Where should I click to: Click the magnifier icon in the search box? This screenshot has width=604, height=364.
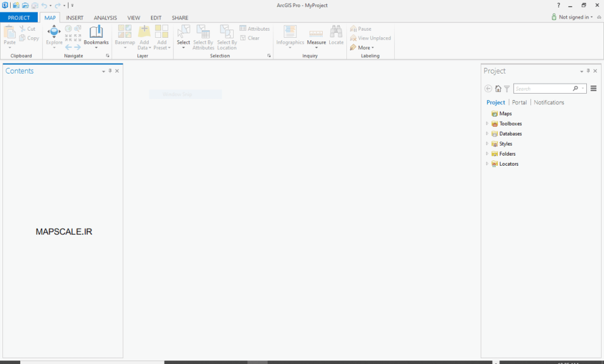pos(576,88)
